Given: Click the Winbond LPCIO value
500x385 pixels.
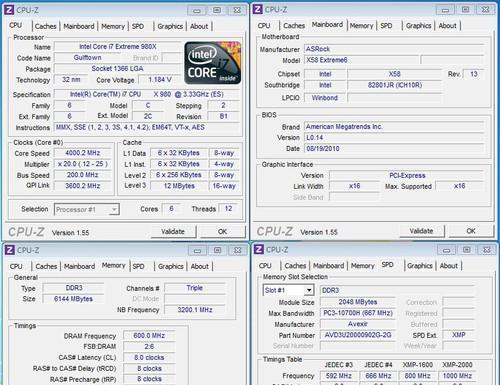Looking at the screenshot, I should tap(325, 98).
